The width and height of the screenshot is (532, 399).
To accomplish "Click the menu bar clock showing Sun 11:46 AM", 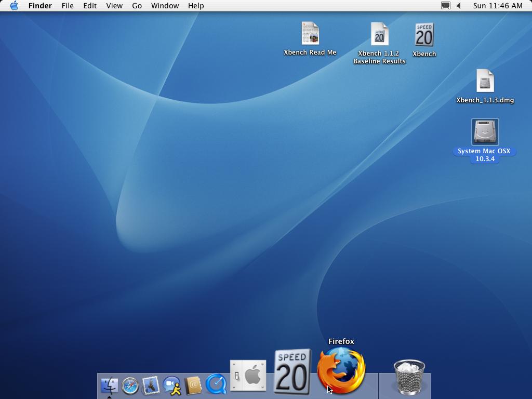I will pos(497,6).
